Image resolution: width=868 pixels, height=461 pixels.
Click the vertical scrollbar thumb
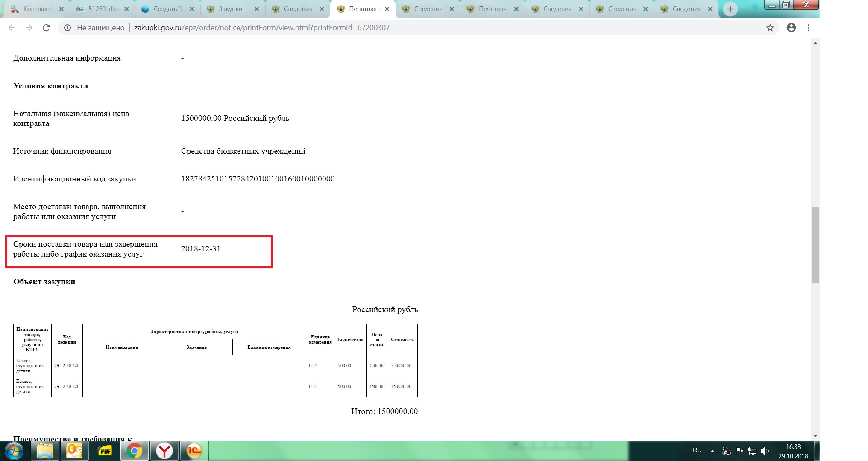pyautogui.click(x=815, y=245)
